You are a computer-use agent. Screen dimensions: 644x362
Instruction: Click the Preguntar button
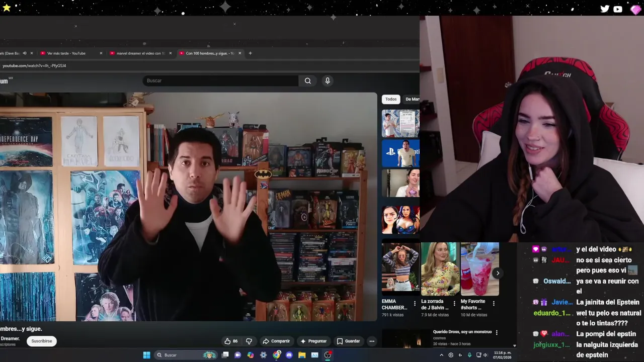[313, 341]
